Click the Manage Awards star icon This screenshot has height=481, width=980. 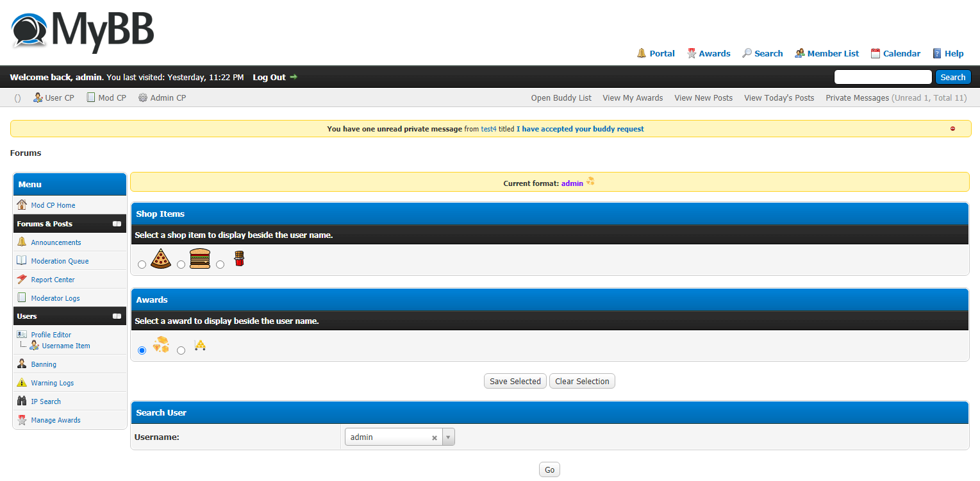22,420
